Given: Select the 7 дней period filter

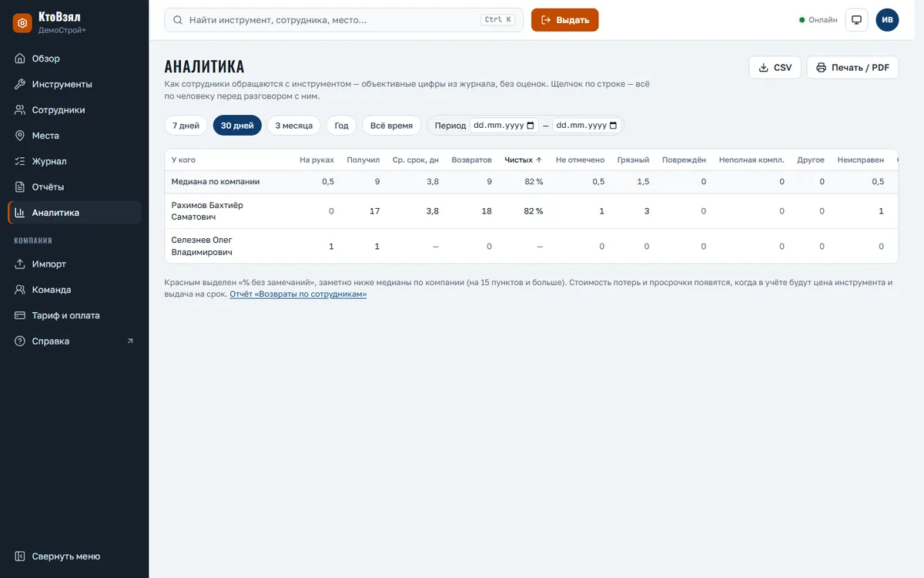Looking at the screenshot, I should click(x=186, y=126).
